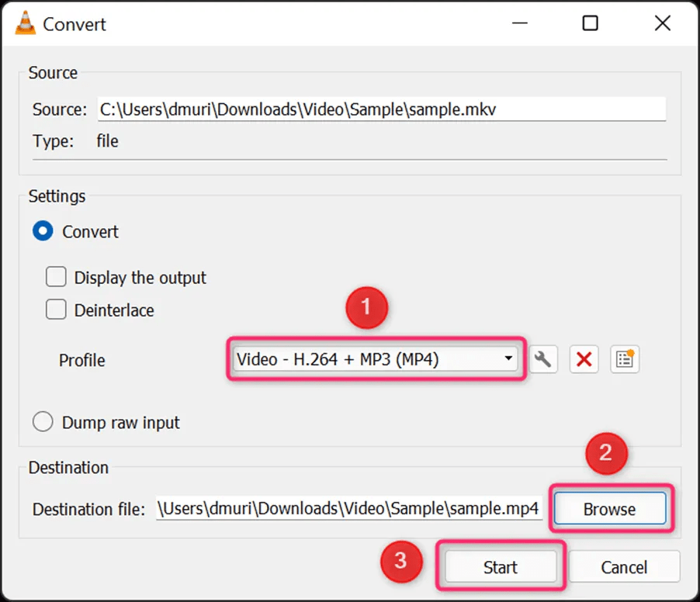Click the Convert window title text
Viewport: 700px width, 602px height.
[75, 23]
